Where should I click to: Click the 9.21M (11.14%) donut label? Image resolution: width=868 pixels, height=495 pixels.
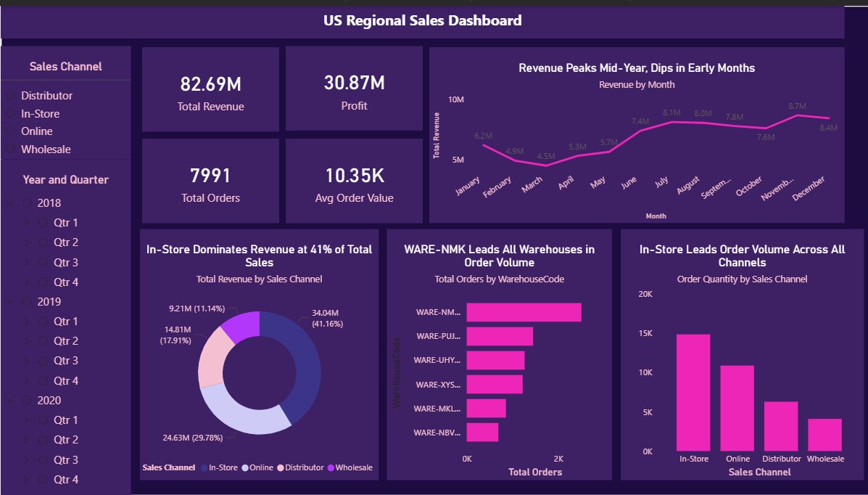(197, 308)
